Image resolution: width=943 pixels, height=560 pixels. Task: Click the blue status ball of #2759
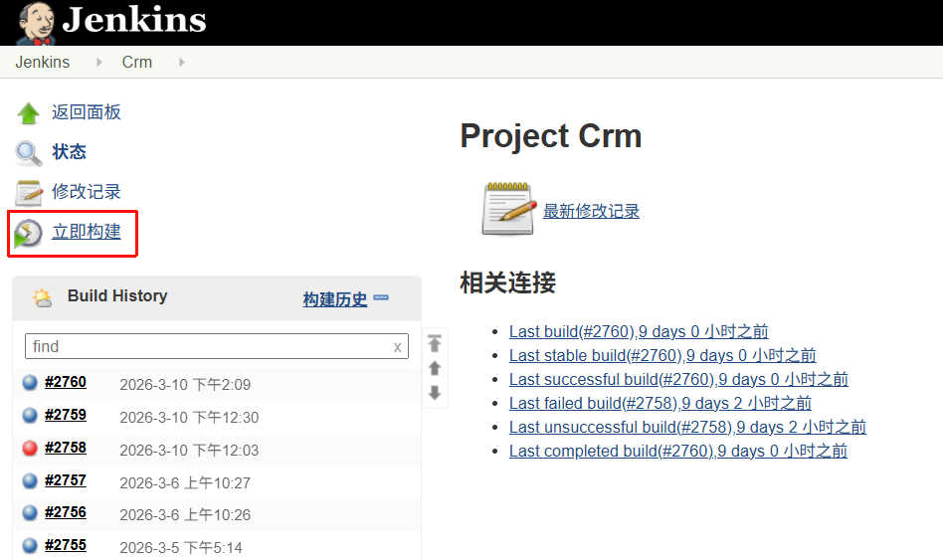coord(30,415)
